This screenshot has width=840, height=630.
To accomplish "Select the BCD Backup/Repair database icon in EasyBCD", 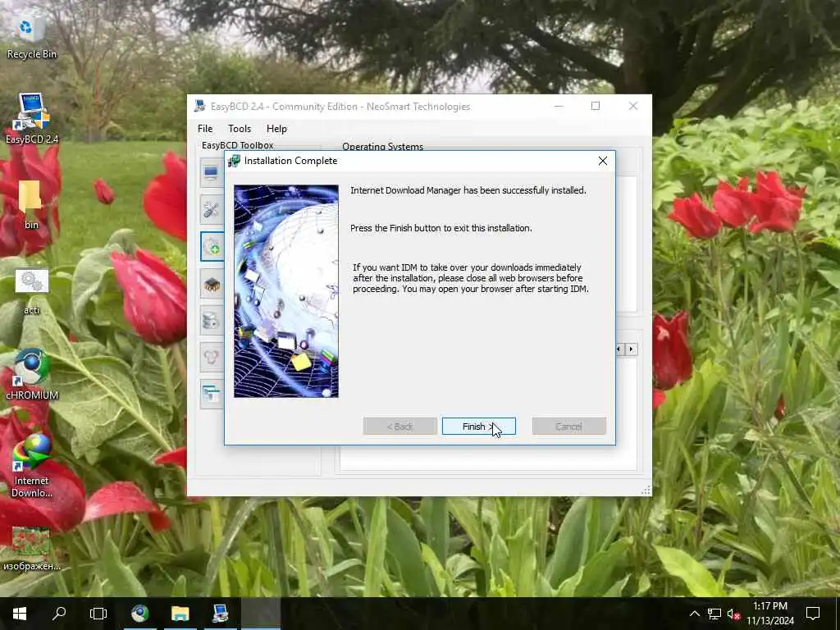I will tap(211, 321).
